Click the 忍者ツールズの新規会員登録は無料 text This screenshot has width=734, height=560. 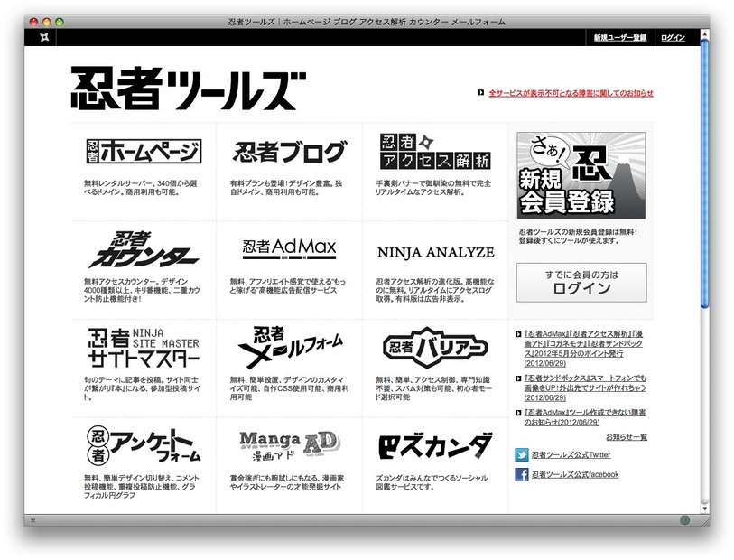[578, 236]
